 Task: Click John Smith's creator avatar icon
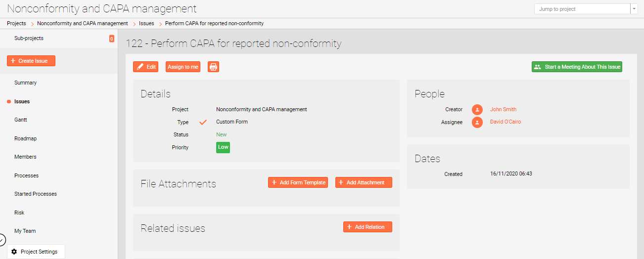click(x=477, y=110)
